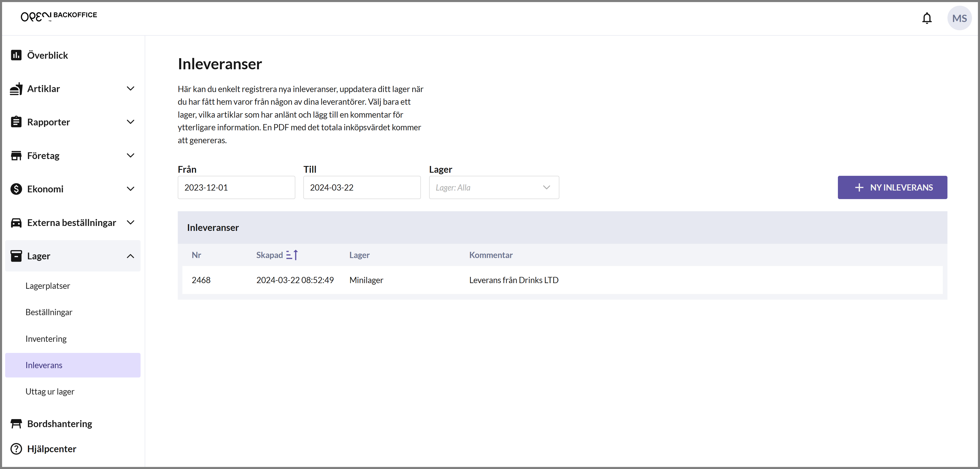Open Lagerplatser submenu item

[48, 286]
